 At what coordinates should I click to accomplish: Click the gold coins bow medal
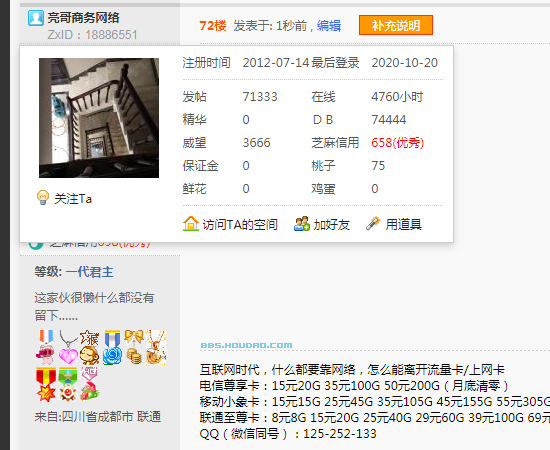134,347
